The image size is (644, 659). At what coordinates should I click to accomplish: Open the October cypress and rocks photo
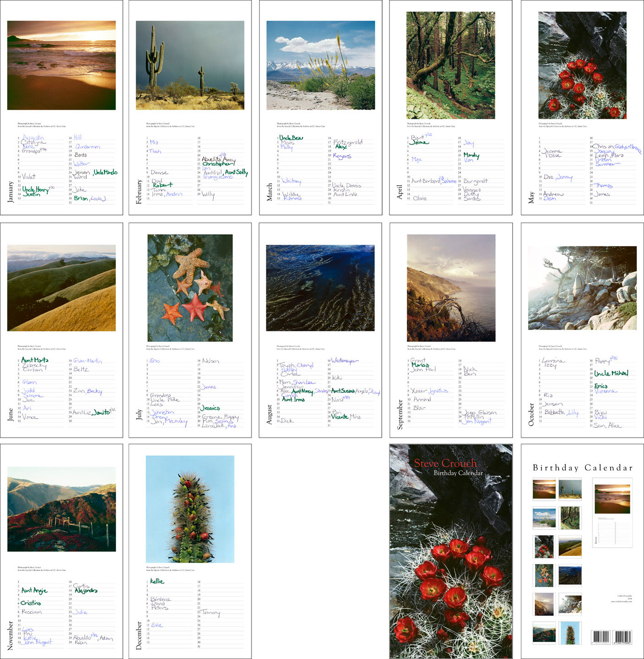click(x=582, y=288)
